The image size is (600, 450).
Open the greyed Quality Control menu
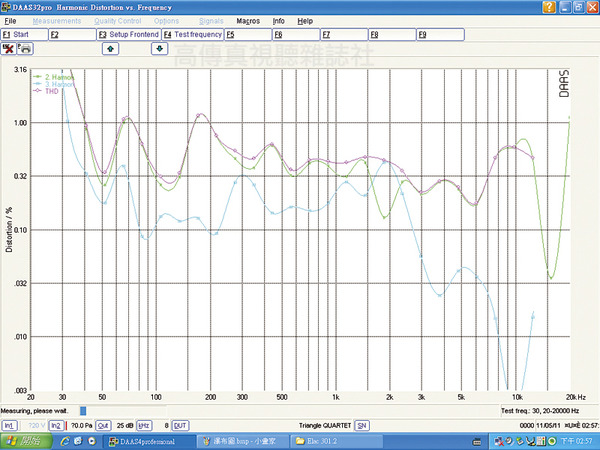click(x=118, y=21)
